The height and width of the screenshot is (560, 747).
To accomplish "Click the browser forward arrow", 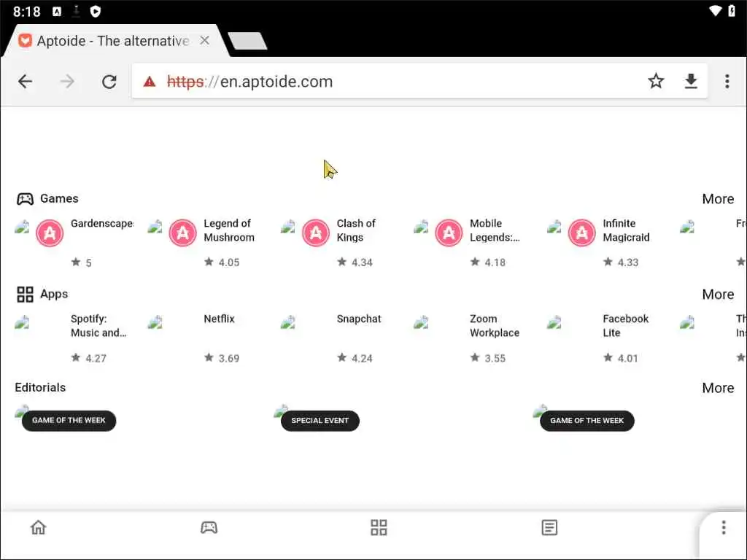I will [67, 82].
